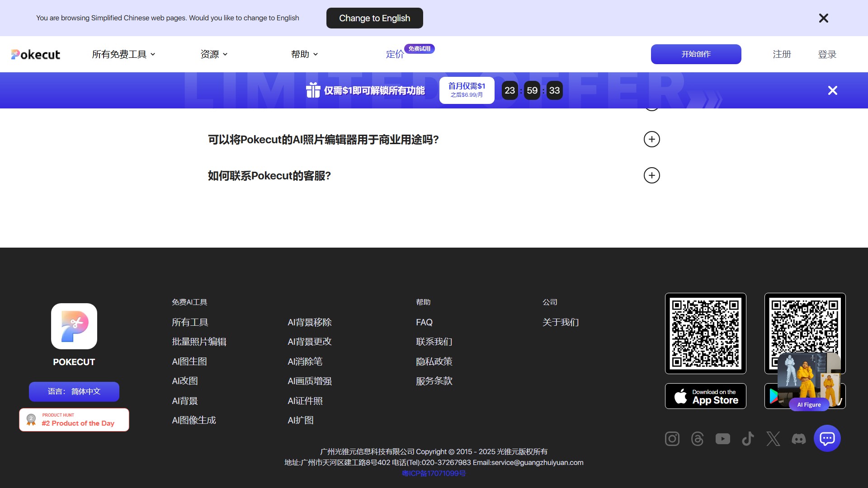Dismiss the limited offer promo banner
This screenshot has width=868, height=488.
click(x=832, y=90)
